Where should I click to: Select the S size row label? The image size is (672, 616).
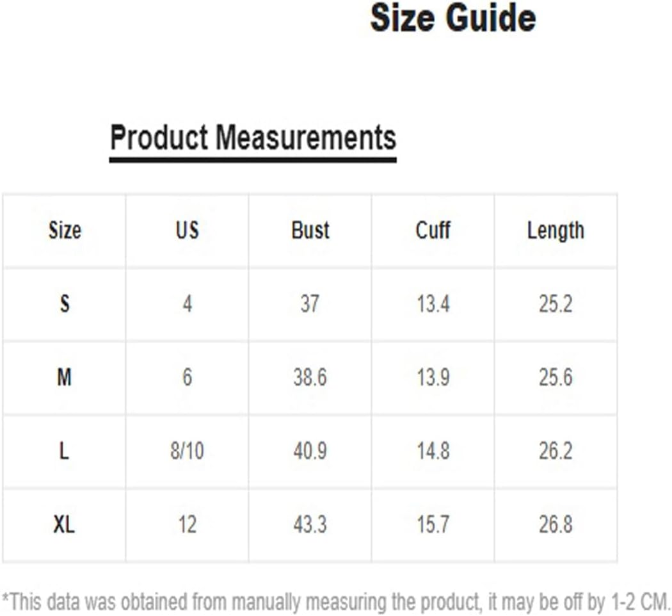tap(65, 304)
